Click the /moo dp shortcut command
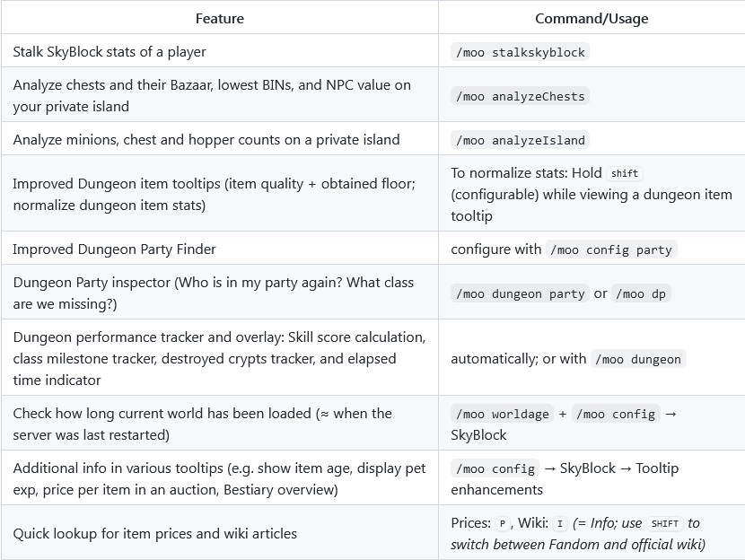The width and height of the screenshot is (745, 560). coord(641,293)
